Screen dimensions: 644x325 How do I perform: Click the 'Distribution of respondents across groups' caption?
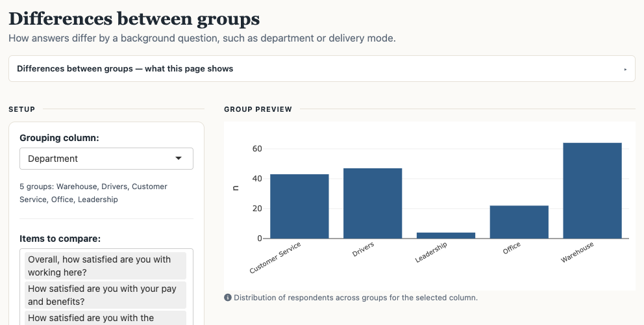(356, 298)
